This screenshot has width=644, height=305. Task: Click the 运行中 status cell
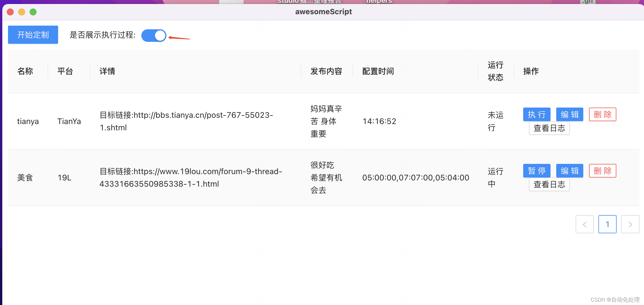coord(496,178)
